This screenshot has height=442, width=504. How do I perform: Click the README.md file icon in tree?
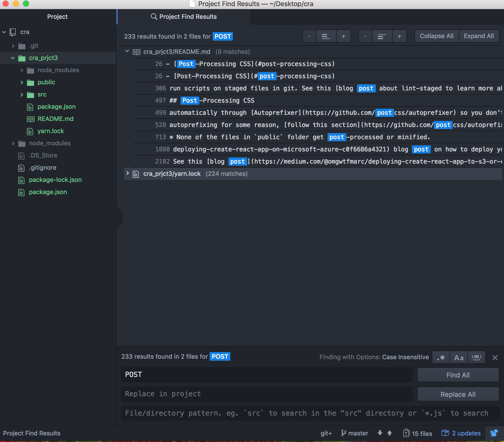(31, 119)
